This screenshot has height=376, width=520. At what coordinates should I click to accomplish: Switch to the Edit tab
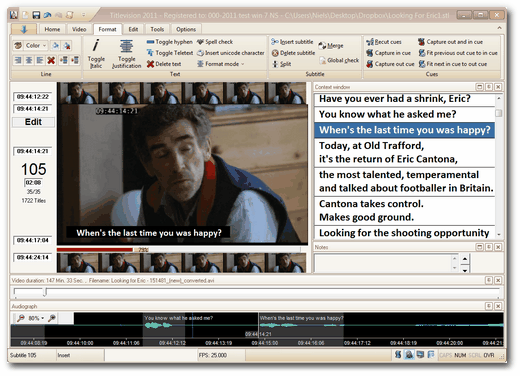[x=133, y=29]
